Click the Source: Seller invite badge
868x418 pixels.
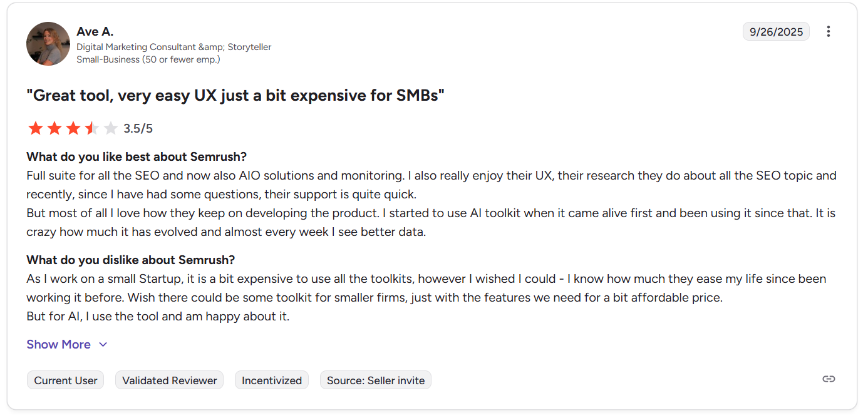(375, 380)
